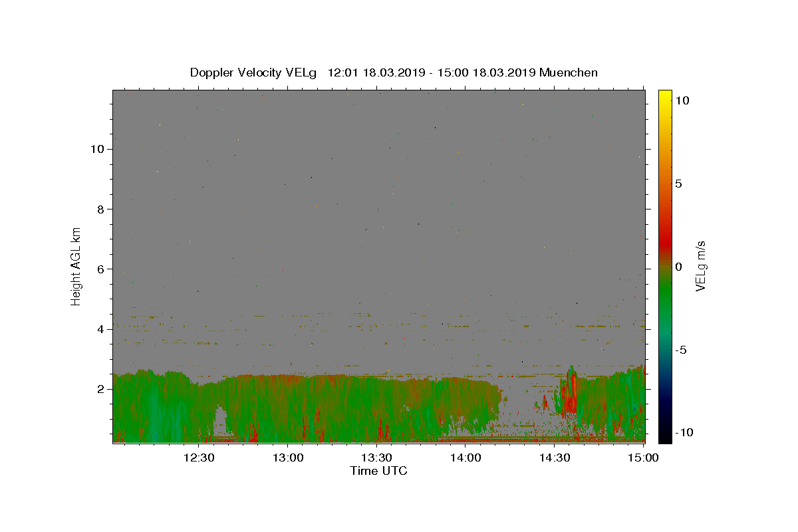This screenshot has width=798, height=532.
Task: Click the red updraft plume near 14:35
Action: click(570, 392)
